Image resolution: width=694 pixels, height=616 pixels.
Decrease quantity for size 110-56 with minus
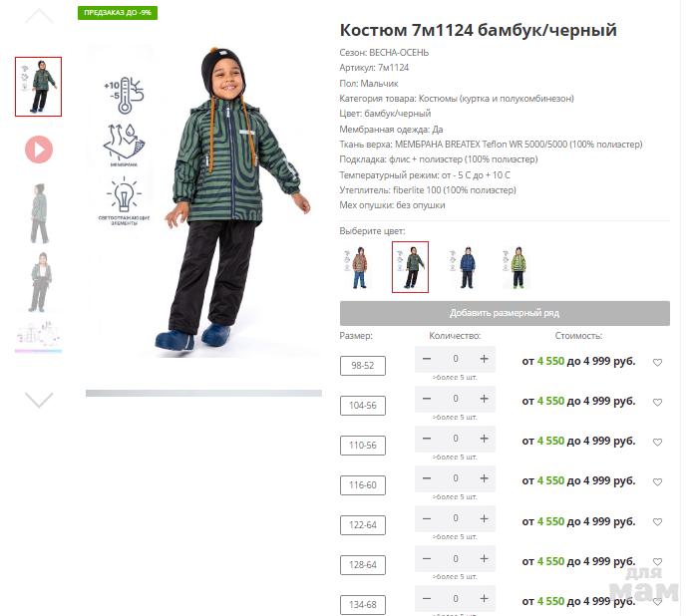click(427, 439)
